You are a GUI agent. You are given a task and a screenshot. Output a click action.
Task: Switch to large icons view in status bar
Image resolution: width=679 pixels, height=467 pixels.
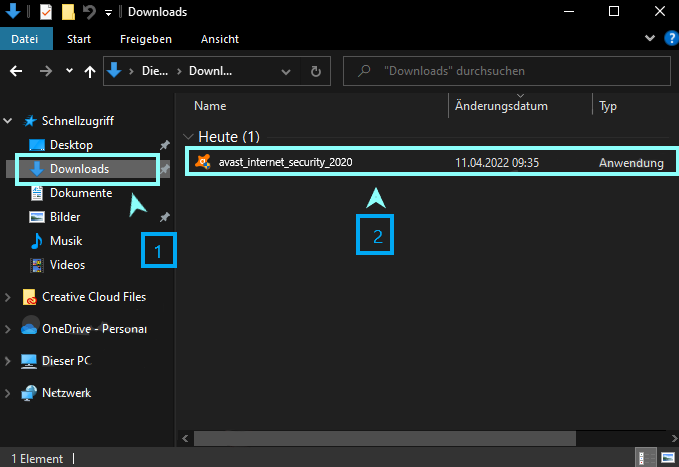pyautogui.click(x=667, y=457)
